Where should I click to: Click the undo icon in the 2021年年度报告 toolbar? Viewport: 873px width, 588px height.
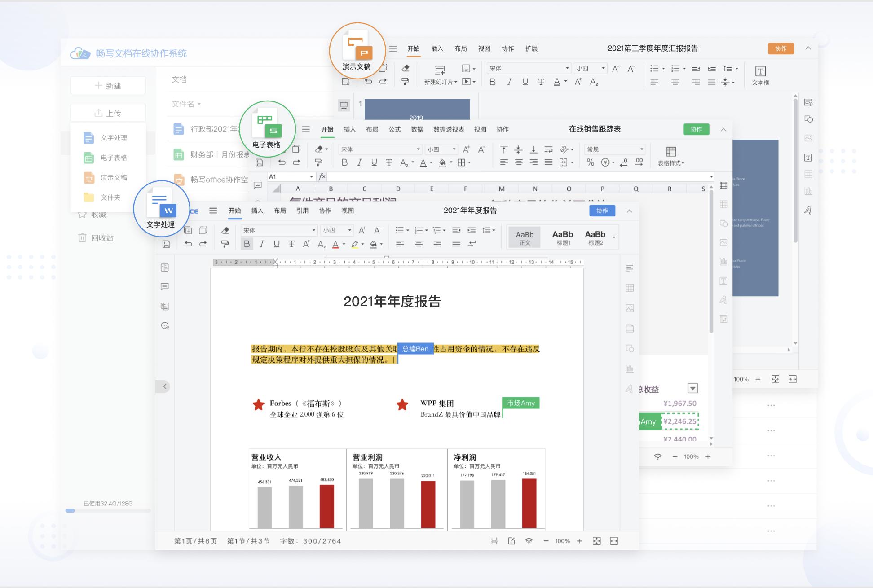pos(189,244)
